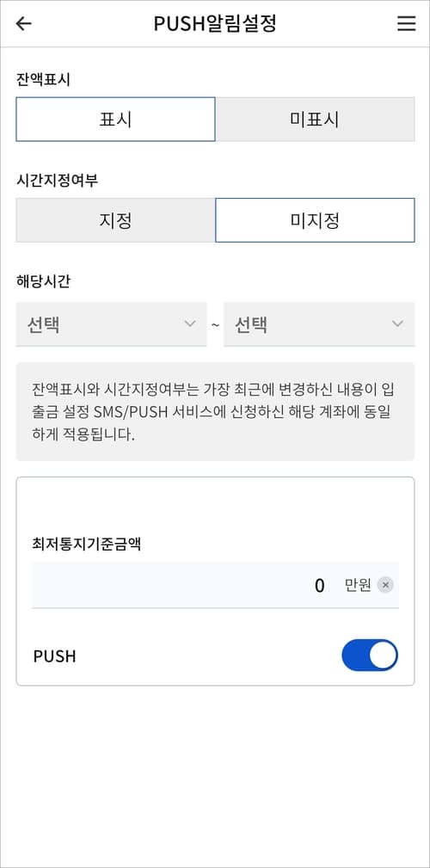The height and width of the screenshot is (868, 430).
Task: Click the 시간지정여부 section label
Action: (58, 181)
